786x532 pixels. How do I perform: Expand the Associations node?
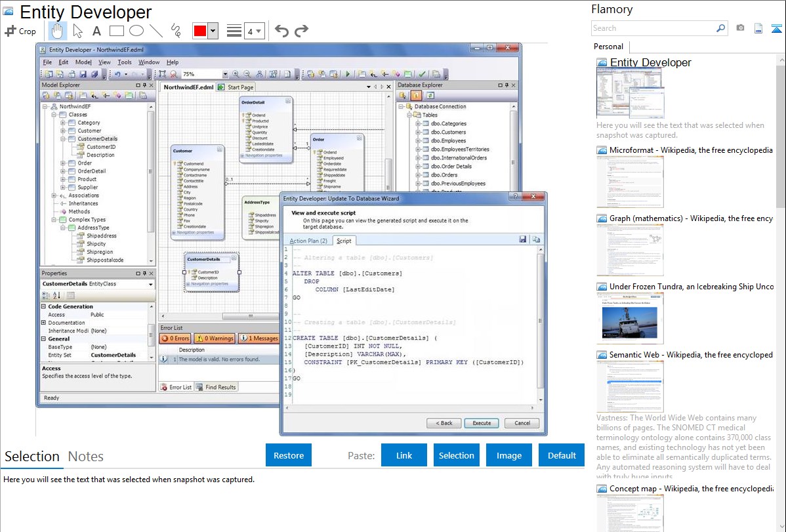pyautogui.click(x=54, y=195)
